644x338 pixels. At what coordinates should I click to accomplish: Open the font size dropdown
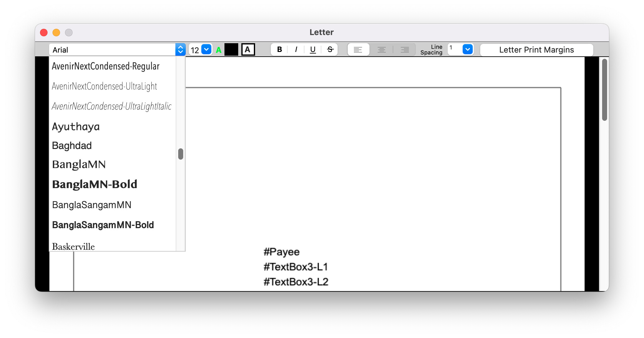(206, 49)
